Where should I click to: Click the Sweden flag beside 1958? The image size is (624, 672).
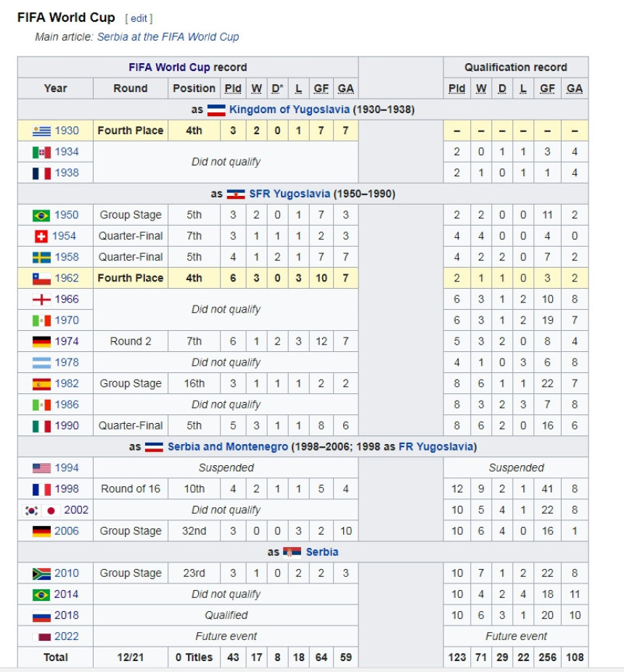(x=41, y=257)
